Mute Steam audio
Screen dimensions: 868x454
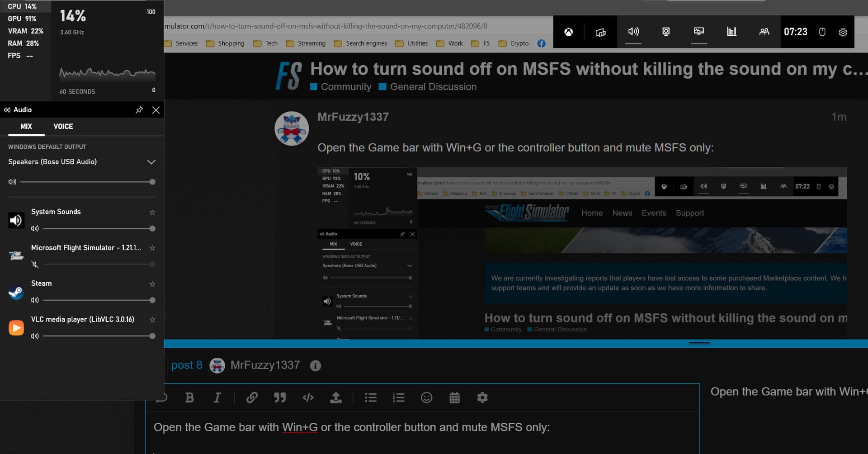(x=35, y=300)
